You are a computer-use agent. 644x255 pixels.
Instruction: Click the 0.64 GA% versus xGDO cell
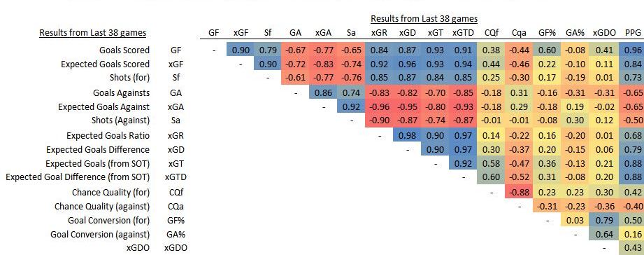[604, 235]
